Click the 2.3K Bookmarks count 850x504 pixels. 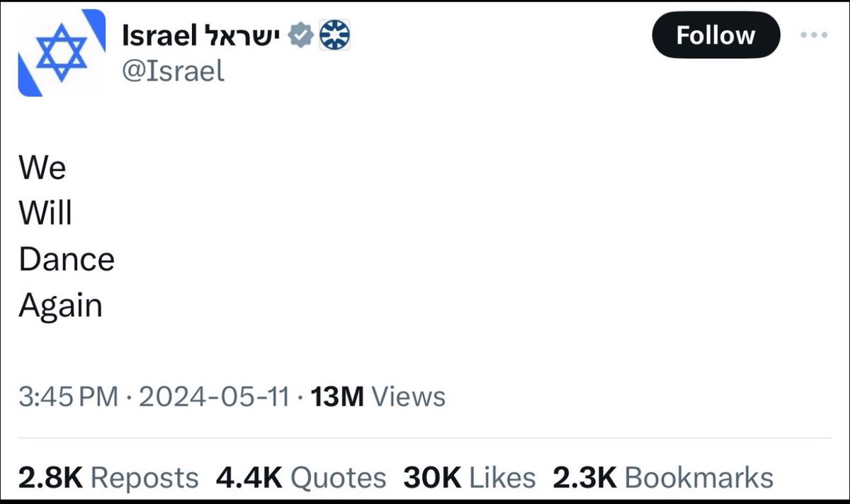click(x=662, y=478)
